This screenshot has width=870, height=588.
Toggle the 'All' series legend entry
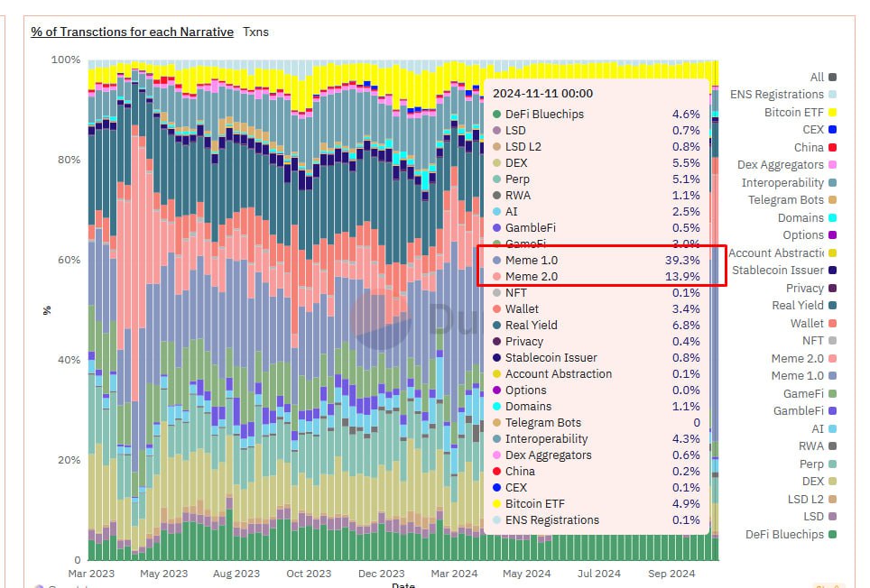(x=817, y=78)
